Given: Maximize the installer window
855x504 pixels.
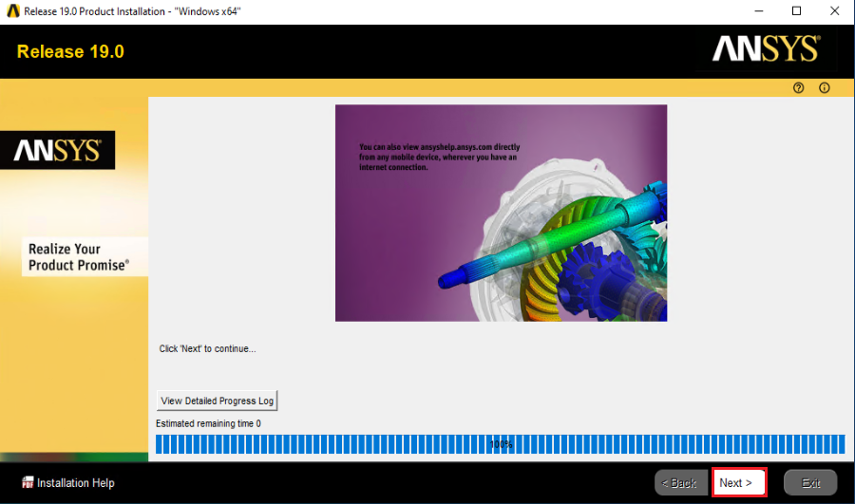Looking at the screenshot, I should click(x=796, y=10).
